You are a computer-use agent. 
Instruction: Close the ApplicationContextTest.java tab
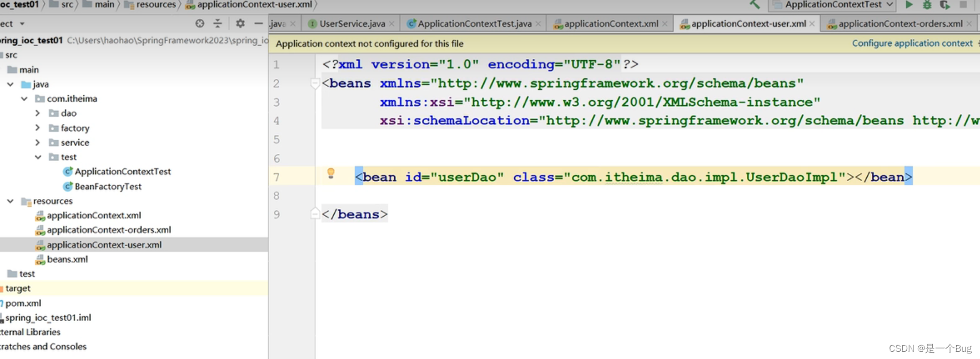click(538, 24)
